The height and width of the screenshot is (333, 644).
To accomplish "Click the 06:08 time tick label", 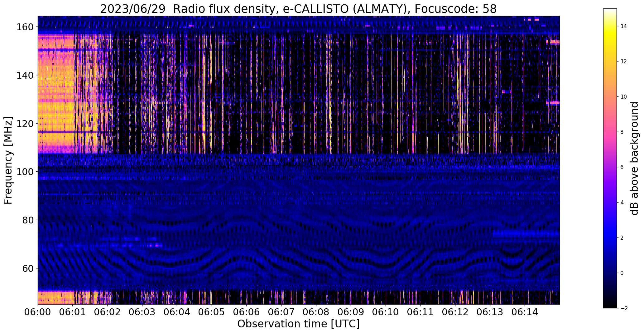I will point(316,312).
